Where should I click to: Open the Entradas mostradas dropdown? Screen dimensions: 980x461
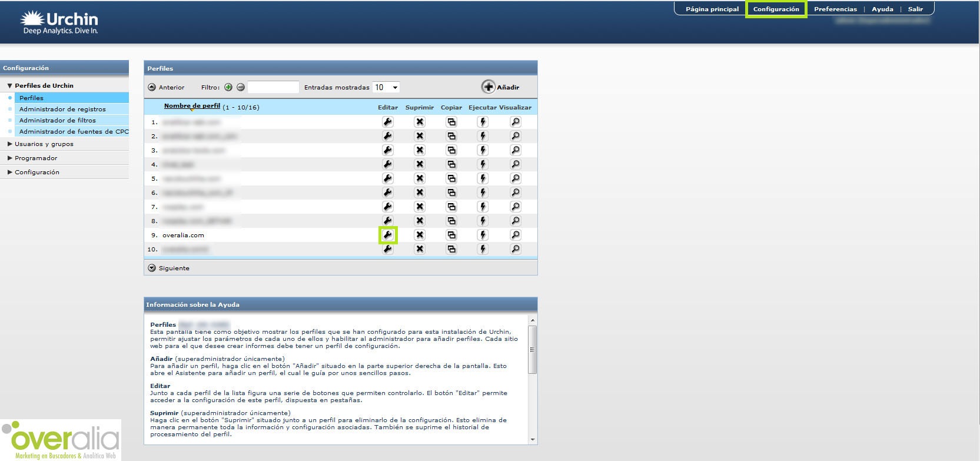coord(386,87)
